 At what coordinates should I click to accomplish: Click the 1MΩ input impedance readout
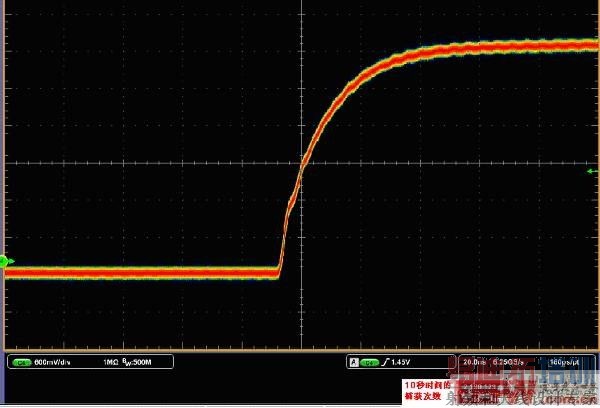111,362
